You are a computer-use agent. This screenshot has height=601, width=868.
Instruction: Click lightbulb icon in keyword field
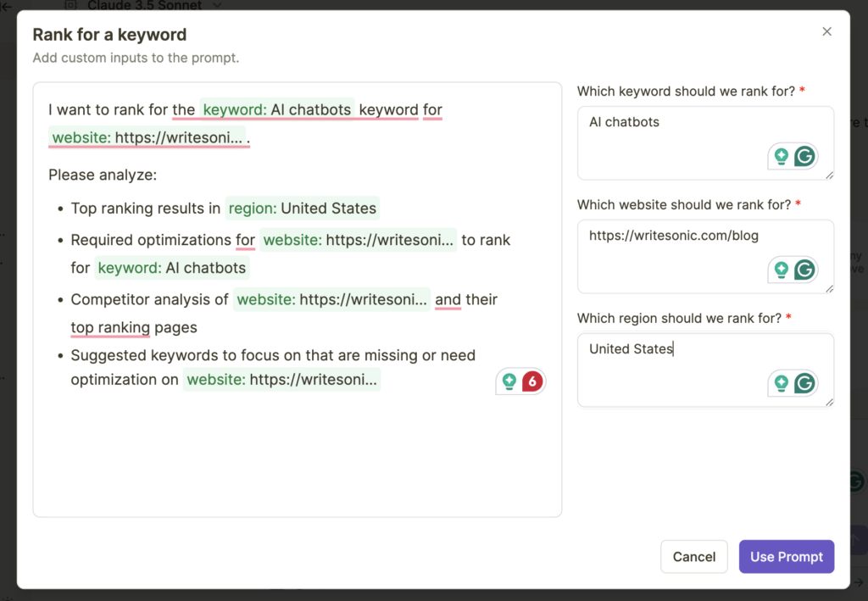point(781,157)
